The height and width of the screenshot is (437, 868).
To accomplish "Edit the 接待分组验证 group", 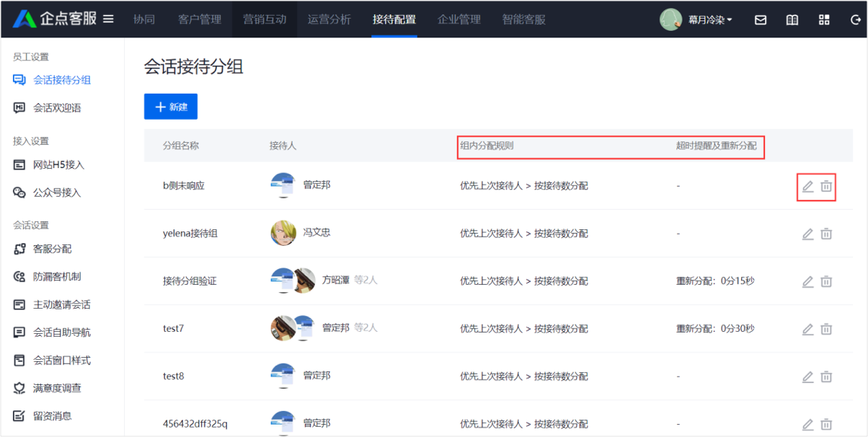I will tap(808, 282).
